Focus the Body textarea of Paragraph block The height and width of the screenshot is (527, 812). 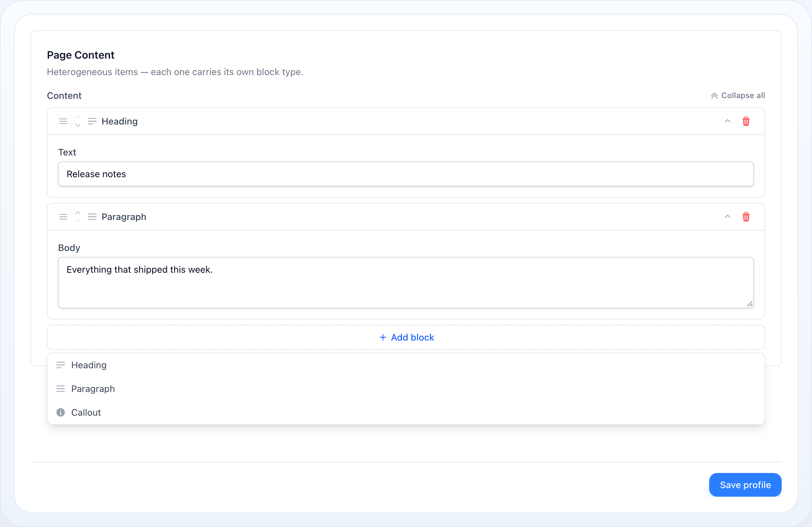tap(406, 283)
